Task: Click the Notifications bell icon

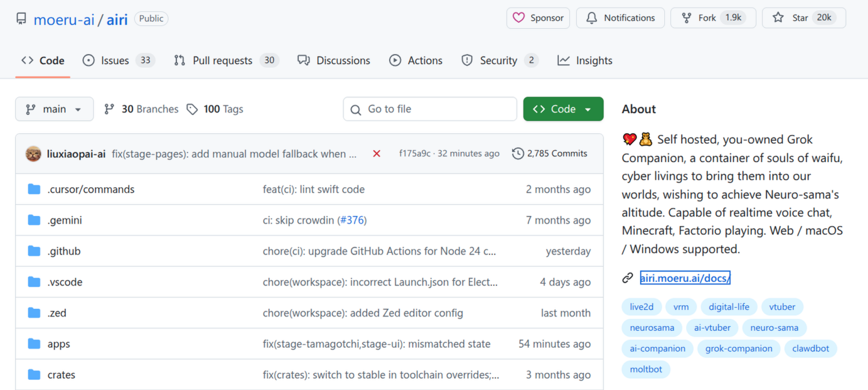Action: click(592, 18)
